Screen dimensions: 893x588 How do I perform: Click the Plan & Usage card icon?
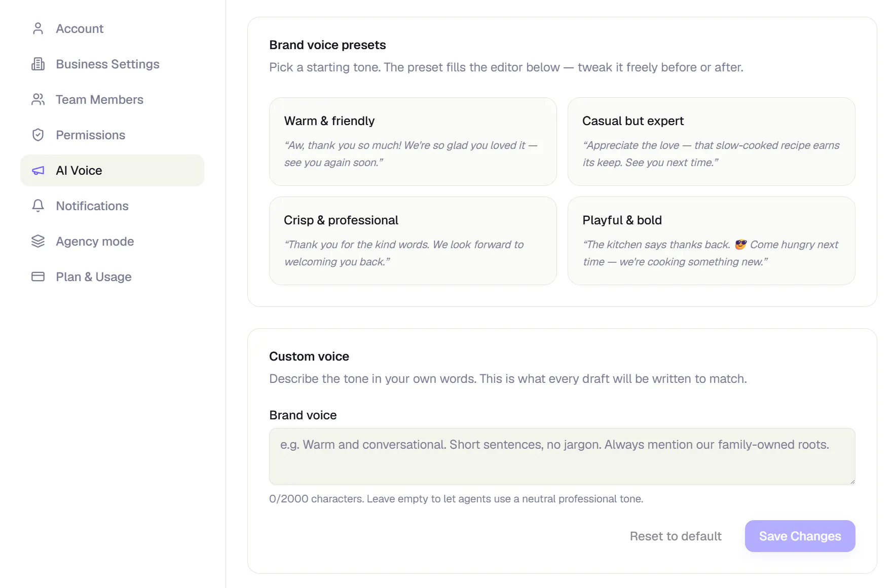38,277
